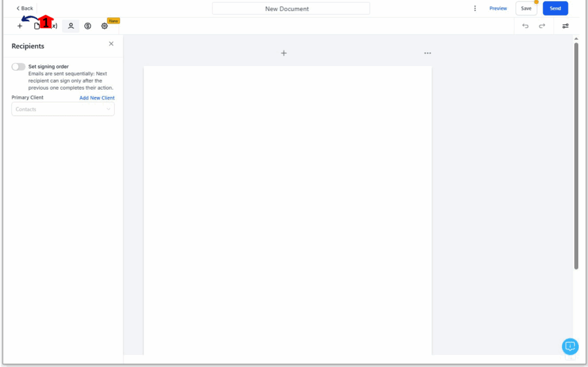Screen dimensions: 588x367
Task: Click the Preview link
Action: click(x=498, y=9)
